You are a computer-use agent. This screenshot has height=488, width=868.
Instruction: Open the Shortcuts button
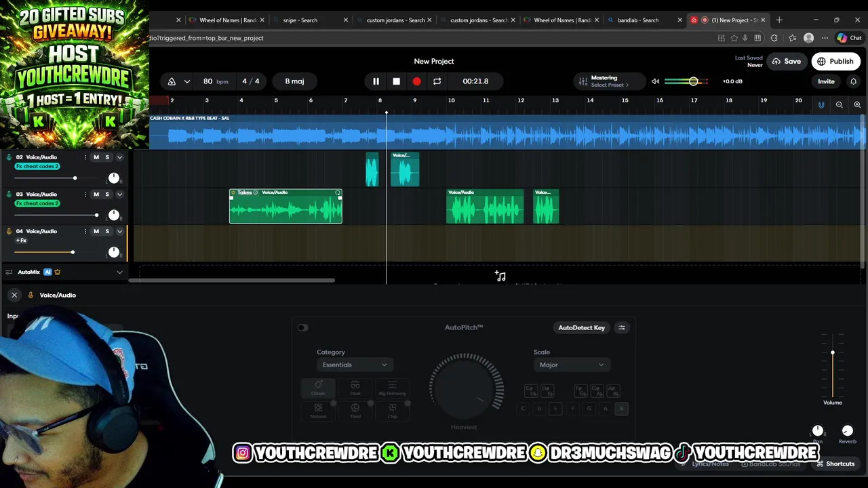point(835,464)
